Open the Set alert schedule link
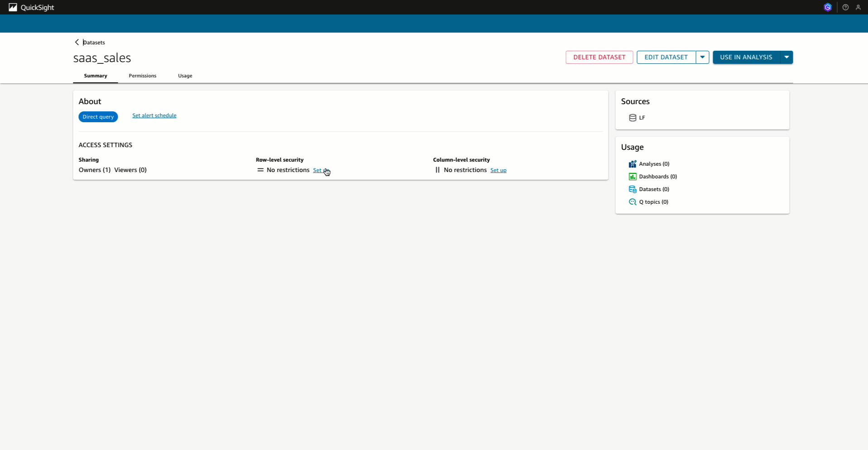This screenshot has height=450, width=868. 154,115
